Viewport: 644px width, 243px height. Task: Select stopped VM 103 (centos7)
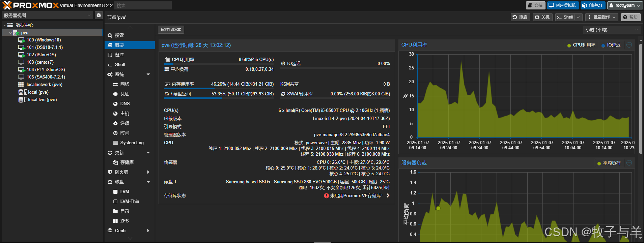40,62
